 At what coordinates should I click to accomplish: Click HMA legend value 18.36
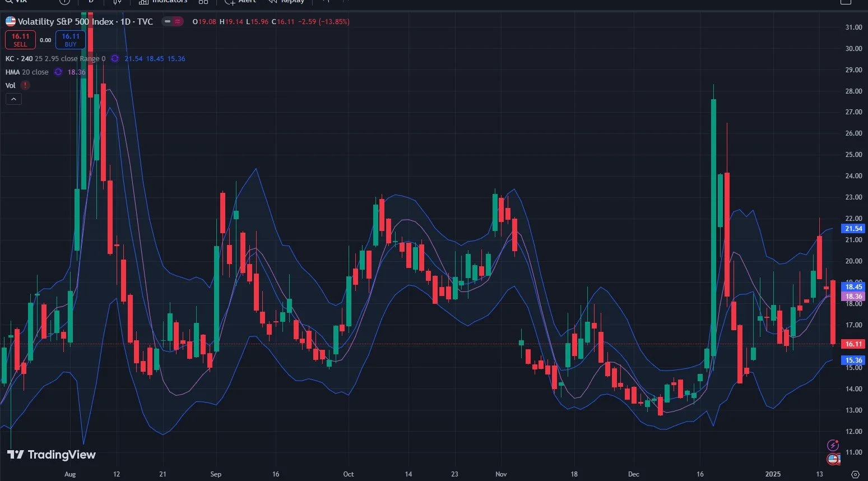pos(77,72)
